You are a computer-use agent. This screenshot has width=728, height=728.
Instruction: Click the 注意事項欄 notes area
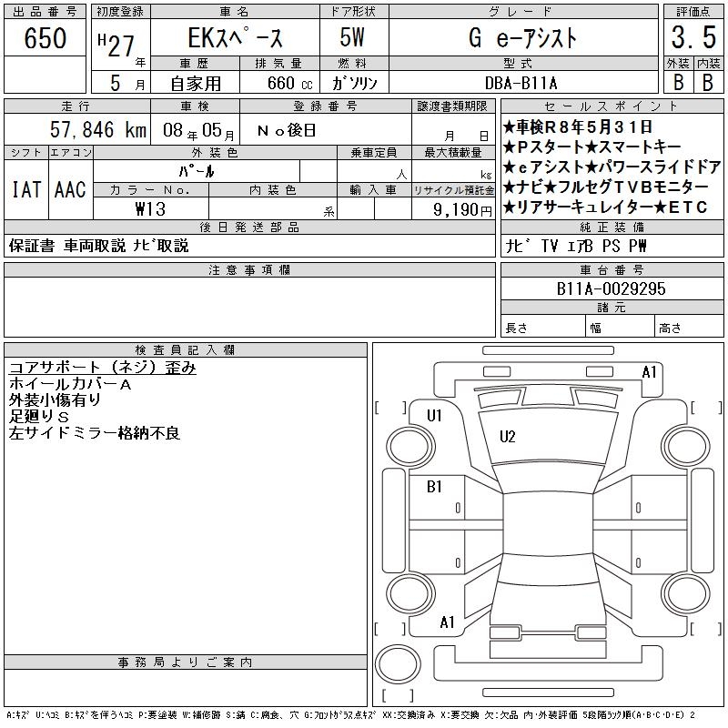249,307
